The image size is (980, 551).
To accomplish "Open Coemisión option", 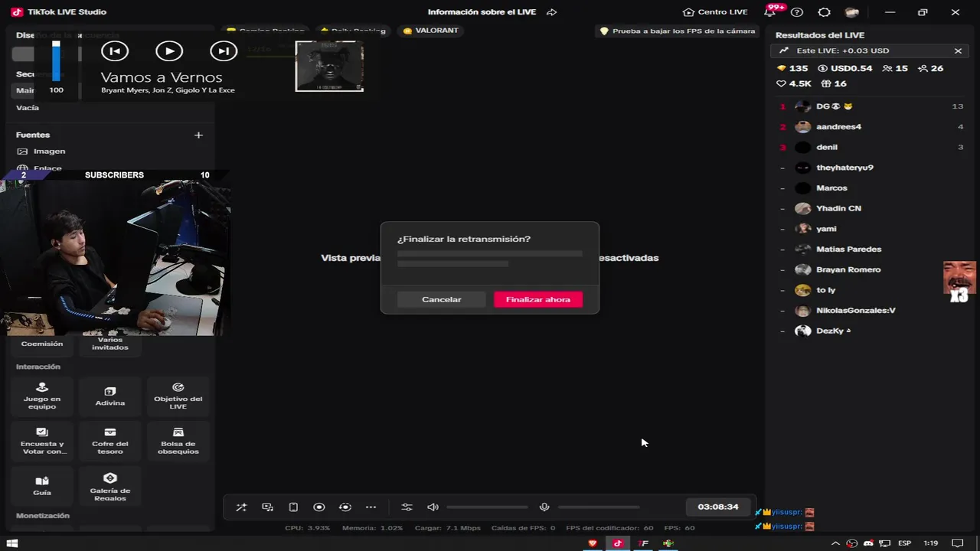I will click(42, 344).
